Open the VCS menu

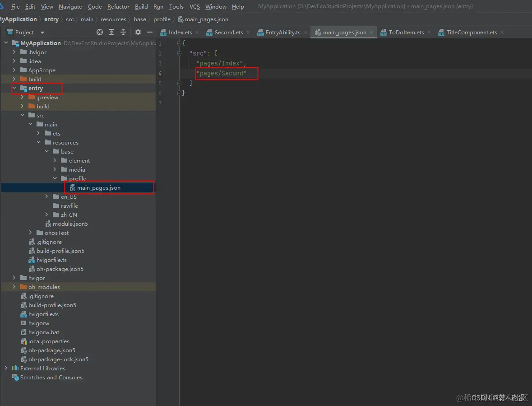[x=194, y=6]
